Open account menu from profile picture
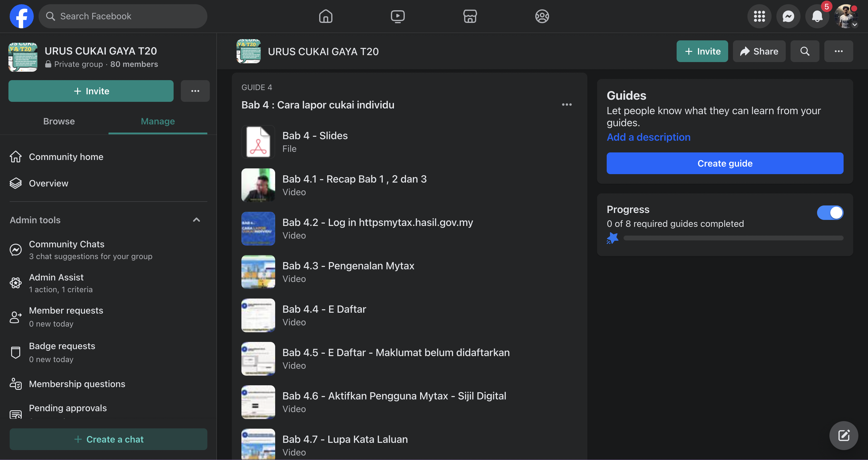 (x=846, y=16)
